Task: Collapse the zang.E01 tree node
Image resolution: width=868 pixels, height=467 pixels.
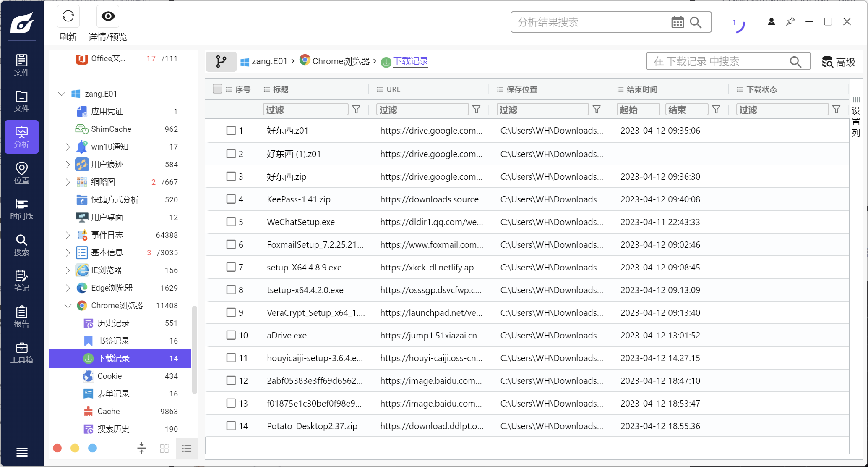Action: [x=62, y=94]
